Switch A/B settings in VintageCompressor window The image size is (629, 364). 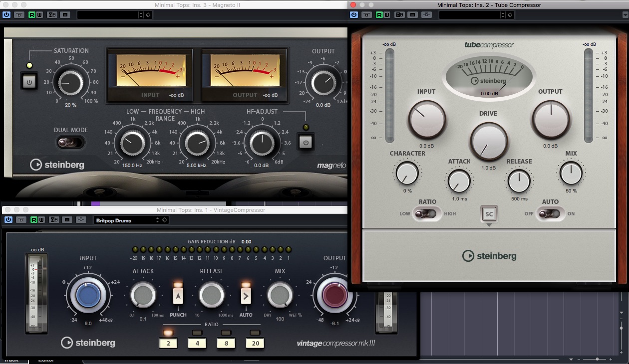pyautogui.click(x=53, y=220)
